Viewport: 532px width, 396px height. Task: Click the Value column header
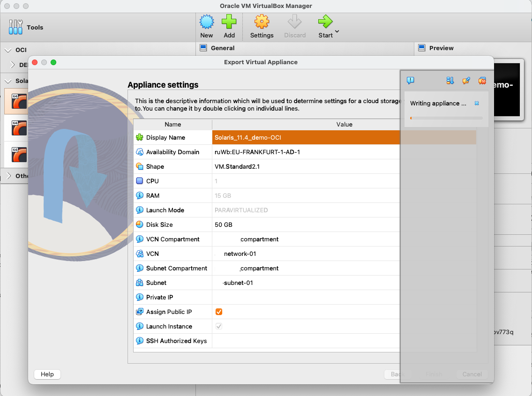[x=344, y=125]
